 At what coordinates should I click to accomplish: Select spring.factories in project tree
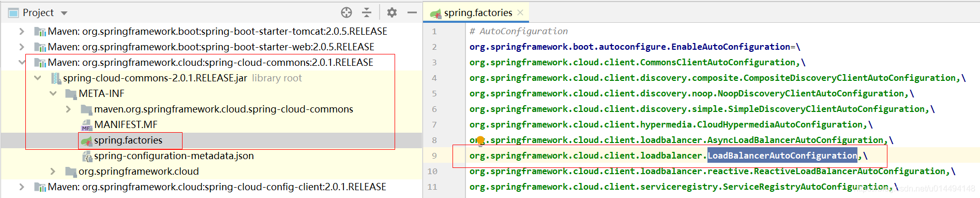[x=128, y=140]
